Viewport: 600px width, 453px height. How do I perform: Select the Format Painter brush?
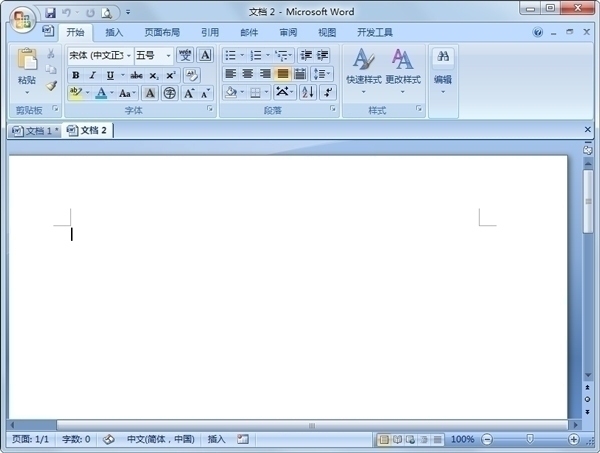tap(51, 86)
